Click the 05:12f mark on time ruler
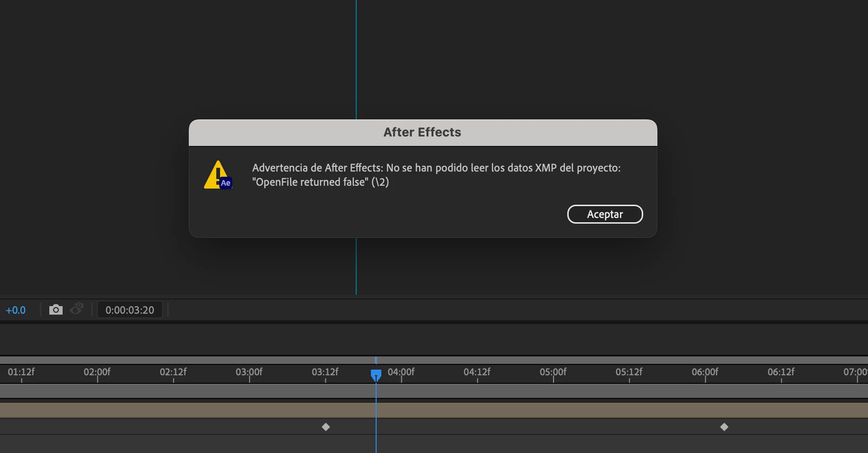 [629, 372]
